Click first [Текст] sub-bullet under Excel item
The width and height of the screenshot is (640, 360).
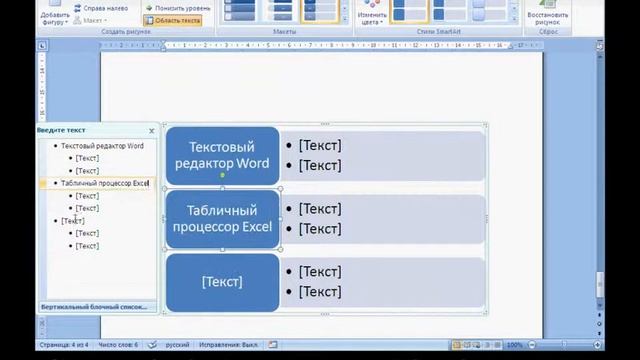pos(87,196)
